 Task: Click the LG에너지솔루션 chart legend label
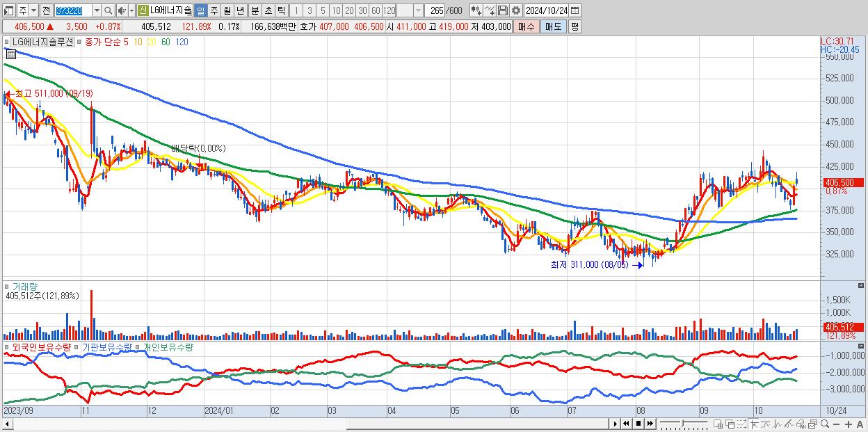43,42
